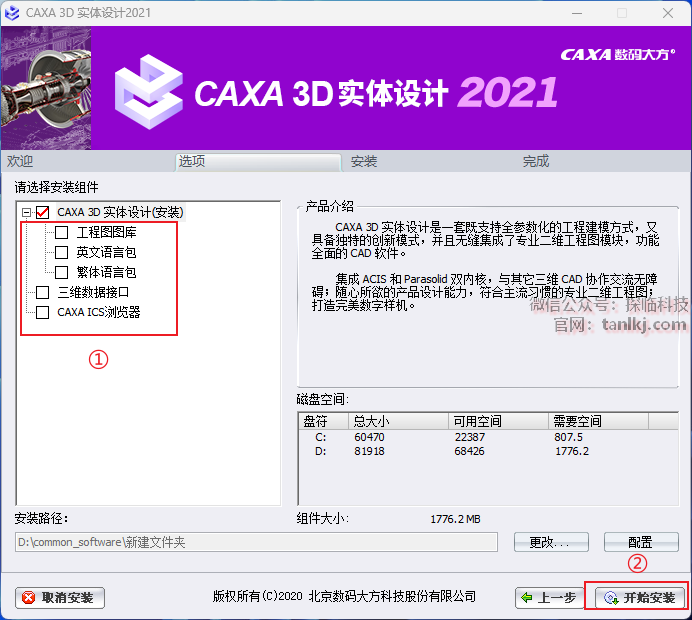The height and width of the screenshot is (620, 692).
Task: Click the turbine engine image in banner
Action: coord(46,88)
